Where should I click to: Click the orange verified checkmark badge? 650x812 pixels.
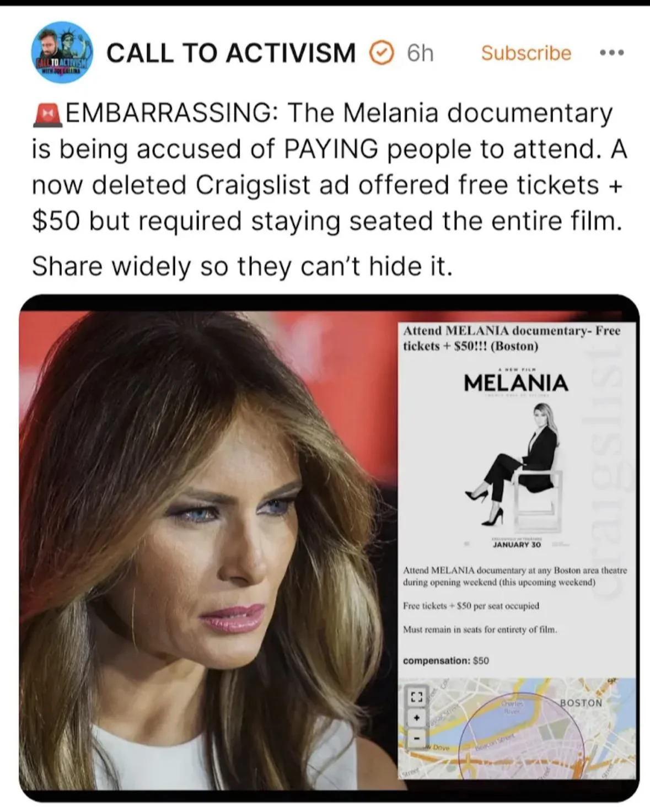point(381,53)
